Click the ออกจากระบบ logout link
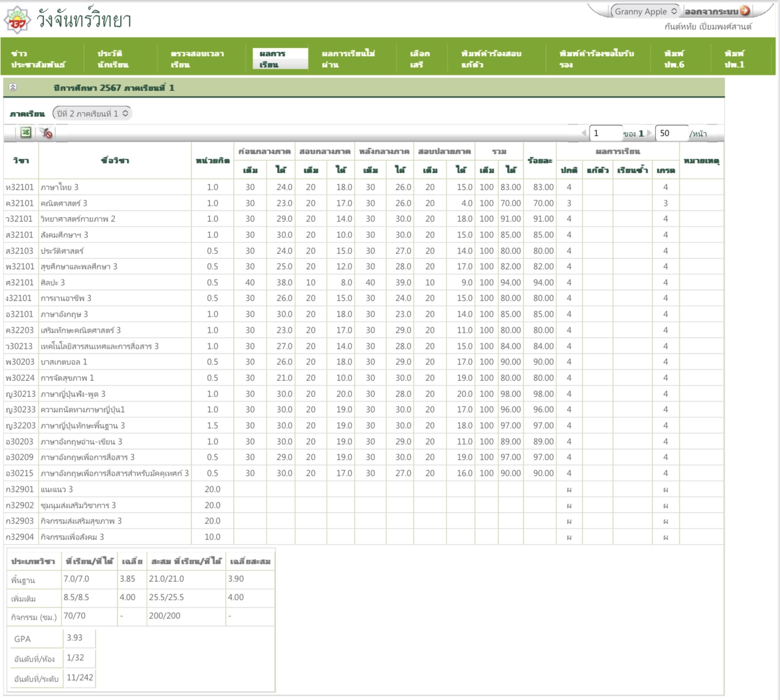780x700 pixels. click(711, 11)
